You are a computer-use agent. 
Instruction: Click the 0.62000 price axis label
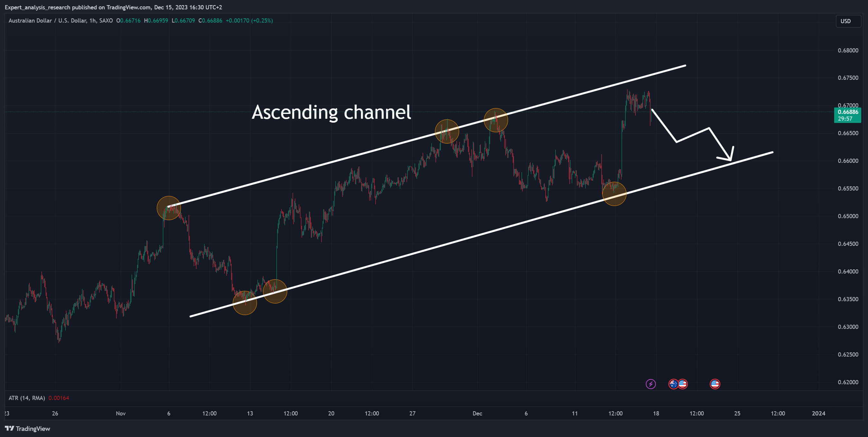click(x=848, y=382)
